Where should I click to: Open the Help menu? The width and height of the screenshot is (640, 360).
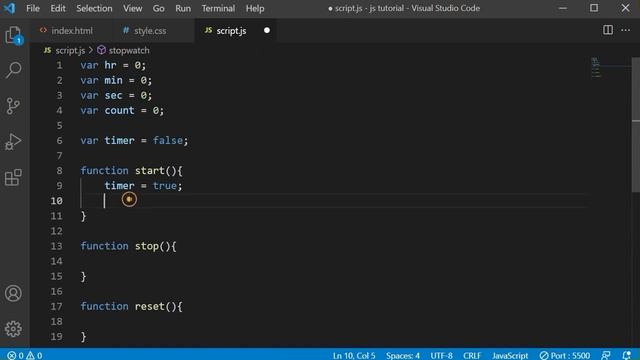(x=255, y=8)
